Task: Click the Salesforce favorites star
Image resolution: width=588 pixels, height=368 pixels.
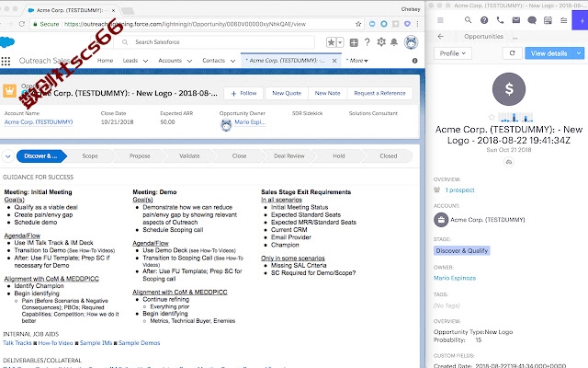Action: [x=331, y=42]
